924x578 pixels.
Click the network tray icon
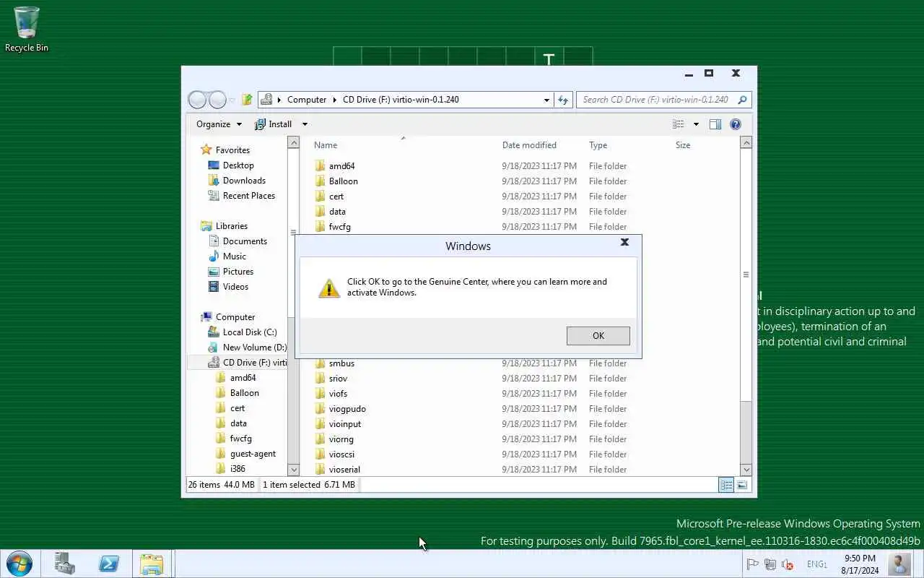[770, 564]
